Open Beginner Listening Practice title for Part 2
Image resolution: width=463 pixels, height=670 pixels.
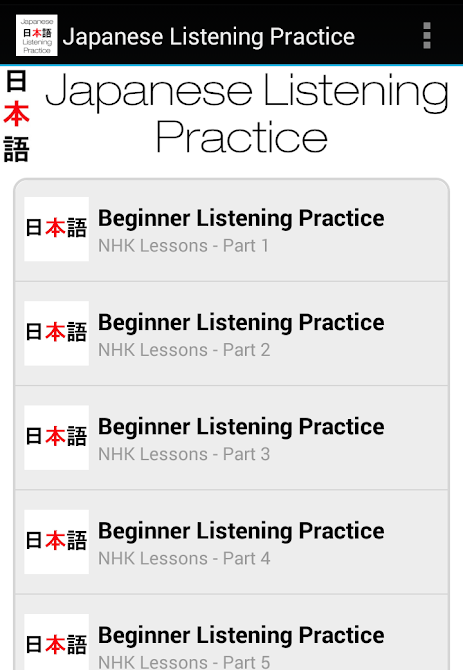241,323
